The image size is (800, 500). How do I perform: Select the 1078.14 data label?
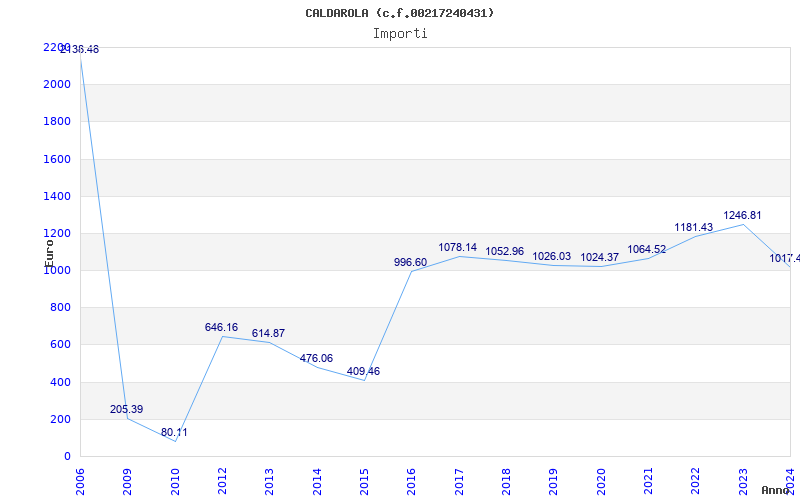pos(458,247)
